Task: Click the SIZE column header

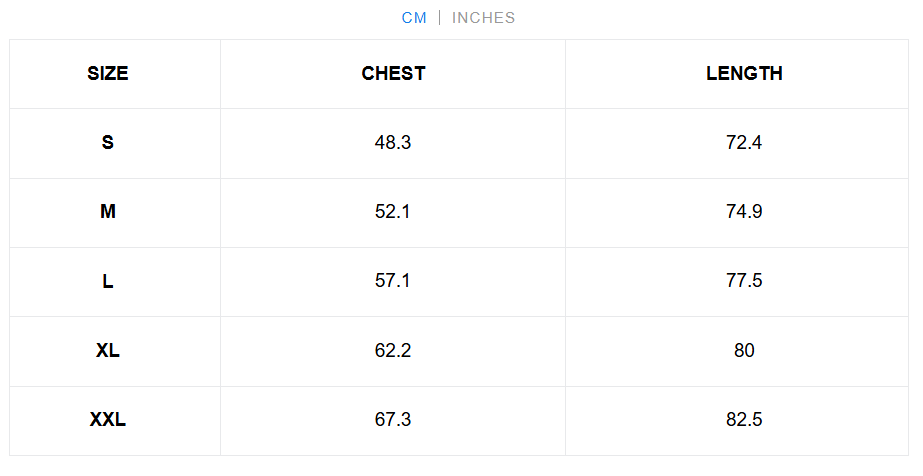Action: point(108,73)
